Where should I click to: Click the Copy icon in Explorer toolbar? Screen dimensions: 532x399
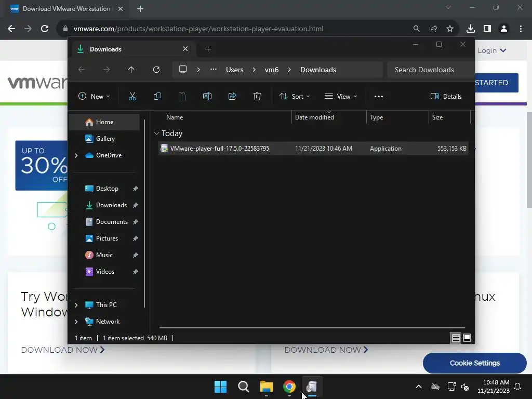click(x=157, y=96)
